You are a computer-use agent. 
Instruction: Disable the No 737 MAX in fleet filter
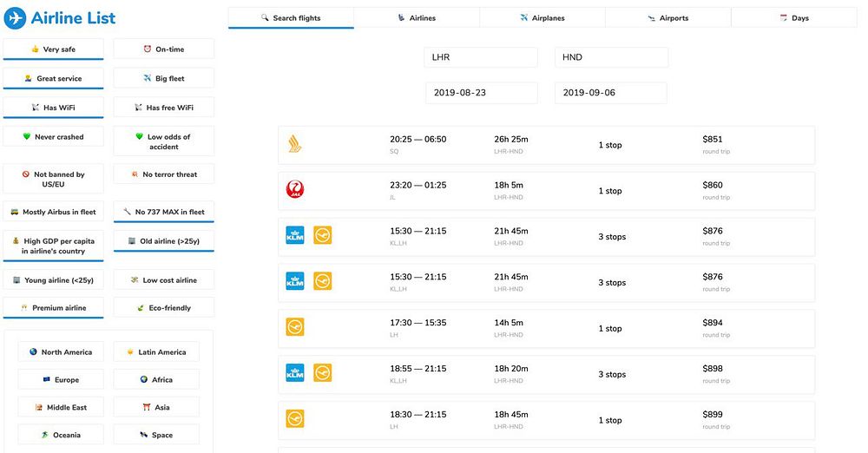point(164,212)
